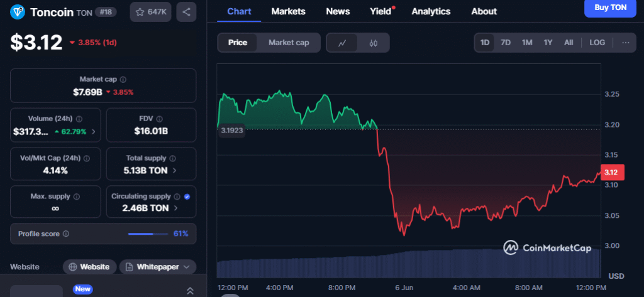The image size is (644, 297).
Task: Click the Profile score progress bar
Action: (148, 234)
